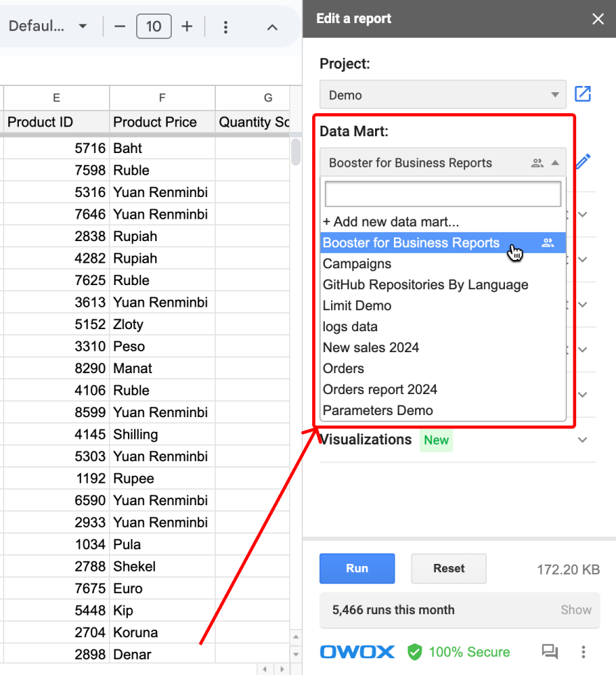616x675 pixels.
Task: Click the blue pencil edit data mart icon
Action: pos(583,162)
